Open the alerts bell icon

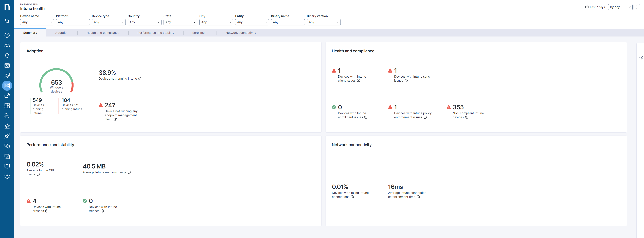[x=7, y=55]
